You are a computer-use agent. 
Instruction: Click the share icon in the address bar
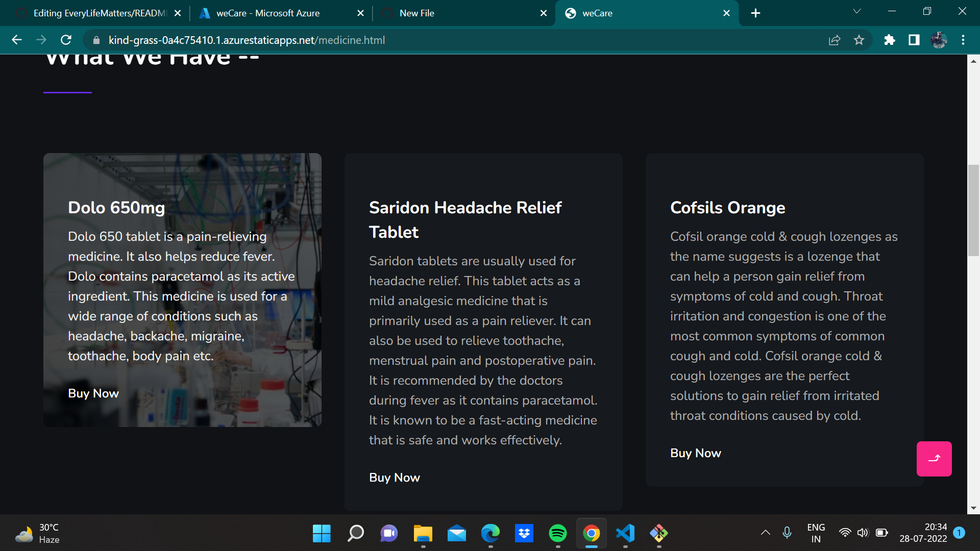click(x=834, y=40)
